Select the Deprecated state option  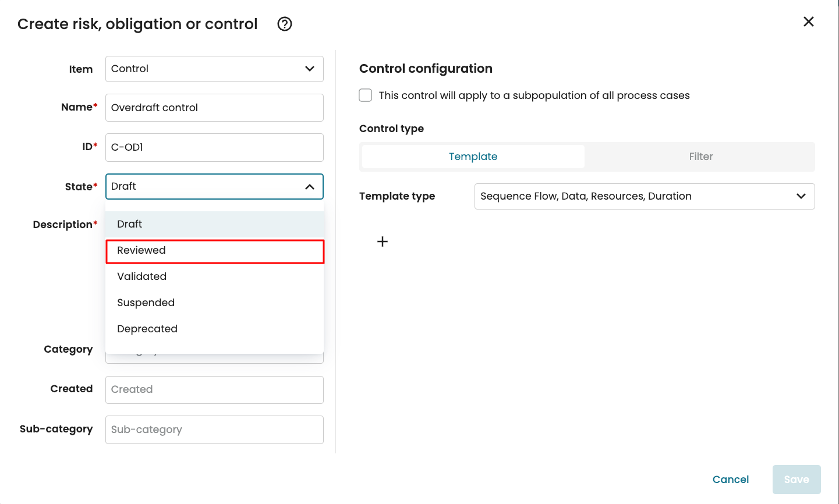pos(214,329)
